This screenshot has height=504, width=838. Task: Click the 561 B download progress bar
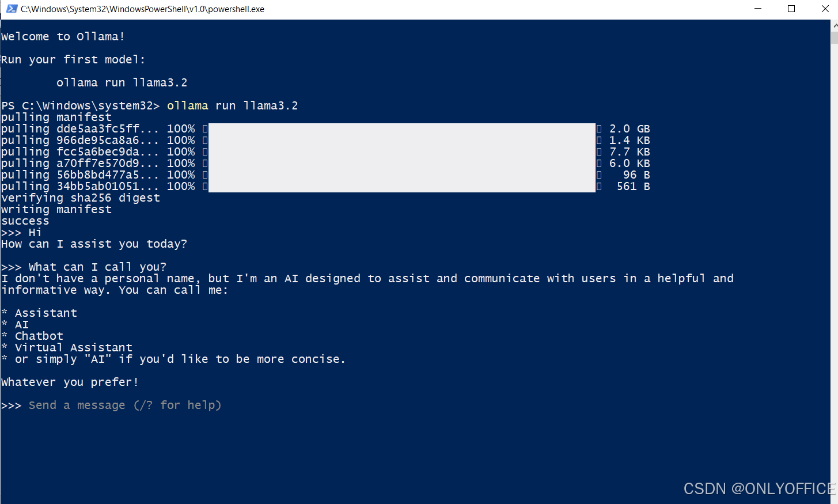[402, 186]
